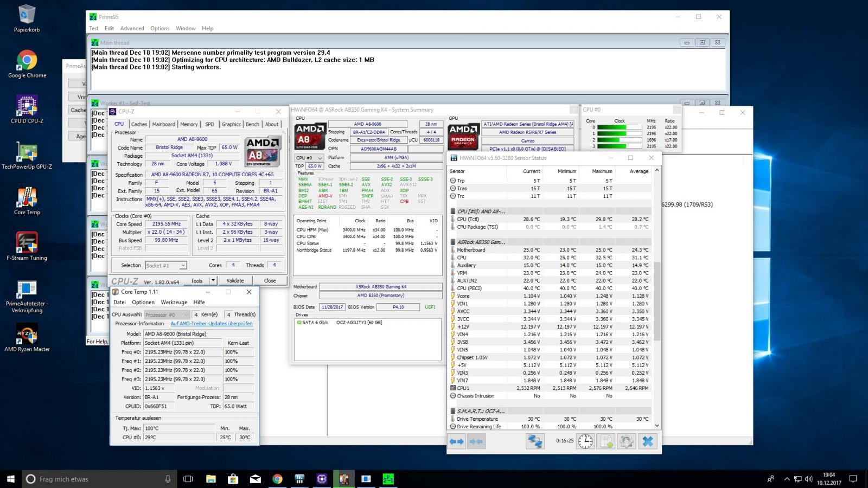
Task: Open the TechPowerUp GPU-Z desktop icon
Action: click(x=27, y=156)
